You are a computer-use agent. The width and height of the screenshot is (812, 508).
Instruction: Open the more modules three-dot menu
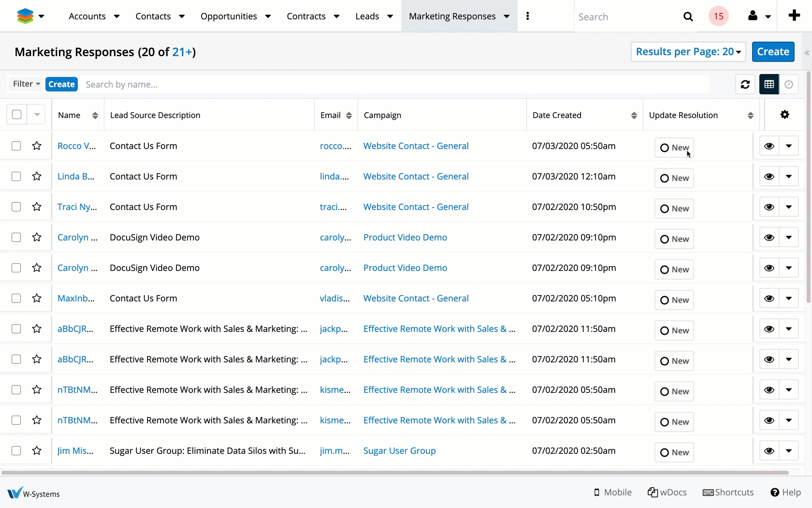click(527, 16)
